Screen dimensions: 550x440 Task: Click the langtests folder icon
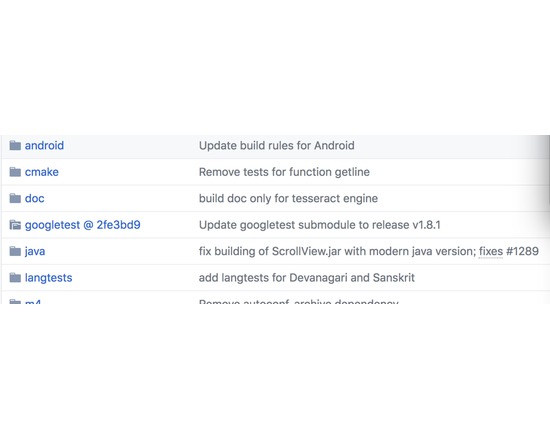[x=15, y=278]
